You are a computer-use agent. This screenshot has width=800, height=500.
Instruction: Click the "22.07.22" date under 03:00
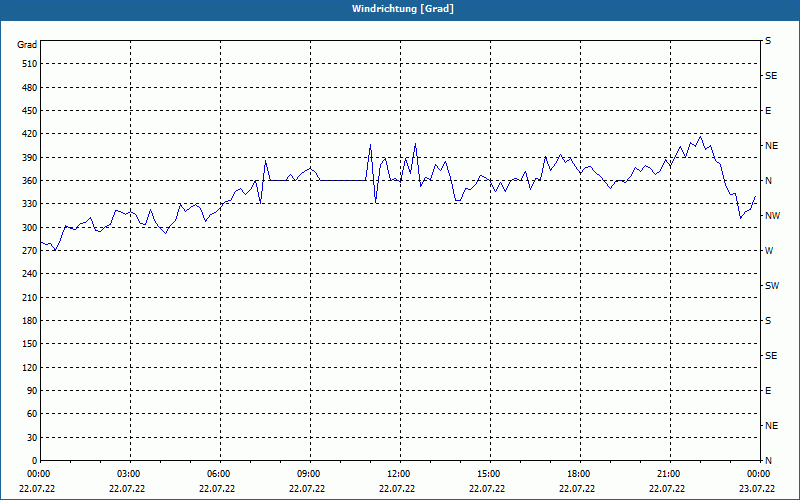pos(127,489)
